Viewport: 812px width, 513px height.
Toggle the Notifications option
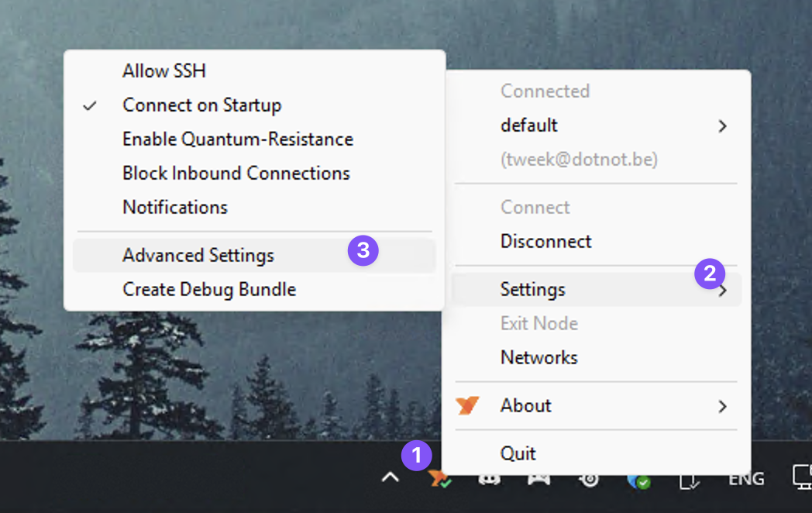254,207
